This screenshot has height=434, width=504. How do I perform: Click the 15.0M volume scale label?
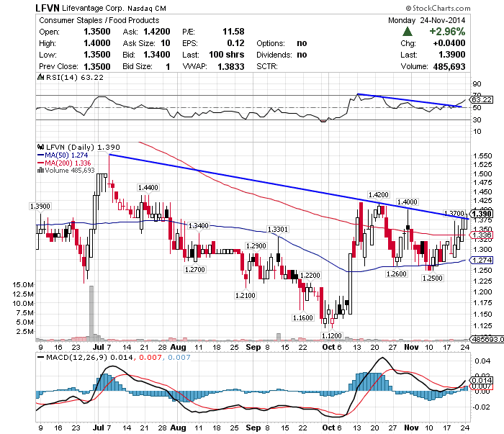(x=23, y=284)
